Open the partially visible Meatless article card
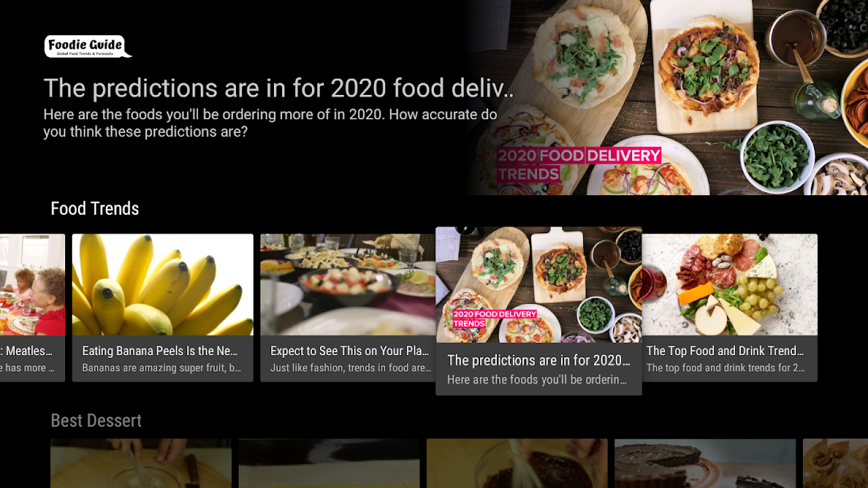Screen dimensions: 868x488 click(x=33, y=308)
